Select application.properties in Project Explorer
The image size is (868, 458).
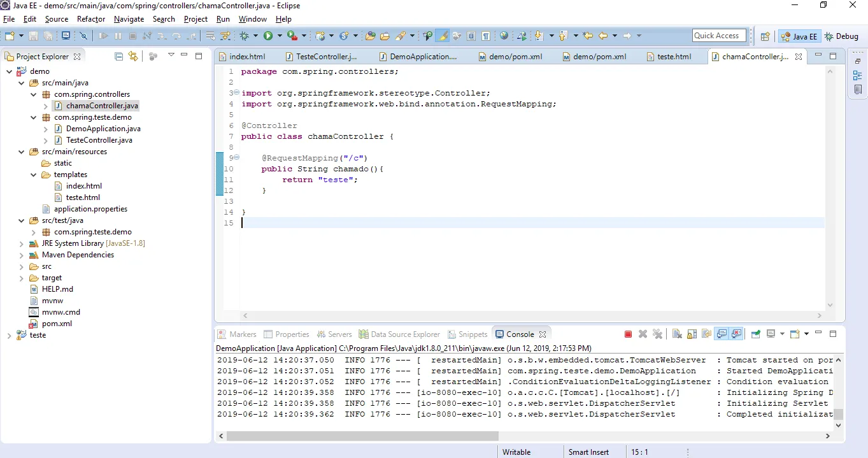point(90,209)
